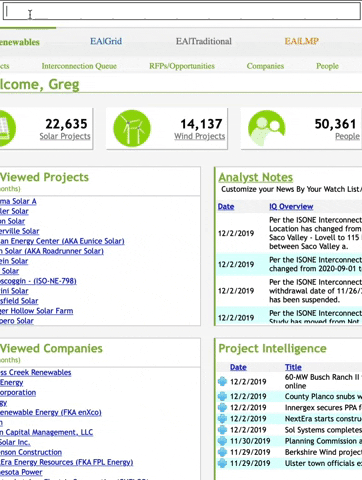Sort Analyst Notes by Date column
Screen dimensions: 362x480
tap(226, 207)
